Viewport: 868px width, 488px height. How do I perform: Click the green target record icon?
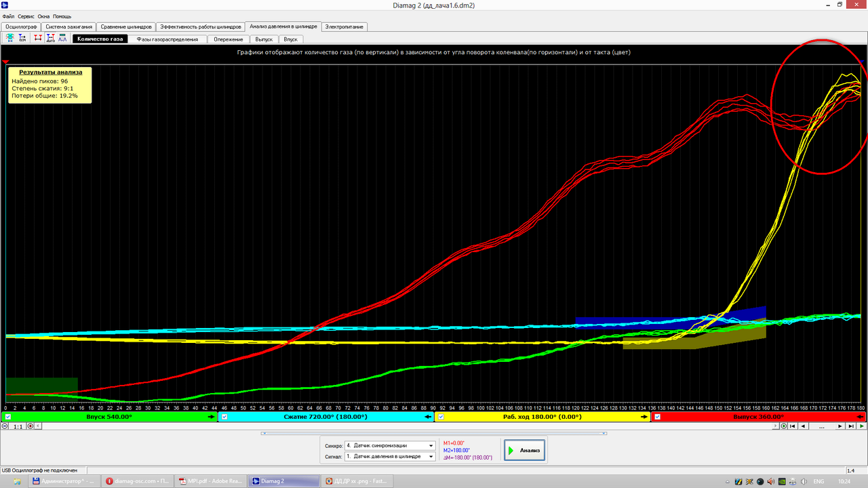784,426
